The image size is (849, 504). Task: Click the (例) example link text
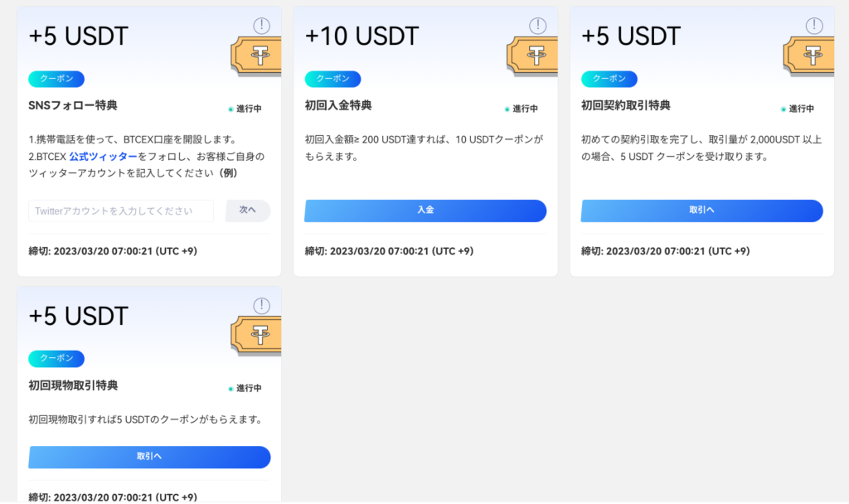click(229, 173)
